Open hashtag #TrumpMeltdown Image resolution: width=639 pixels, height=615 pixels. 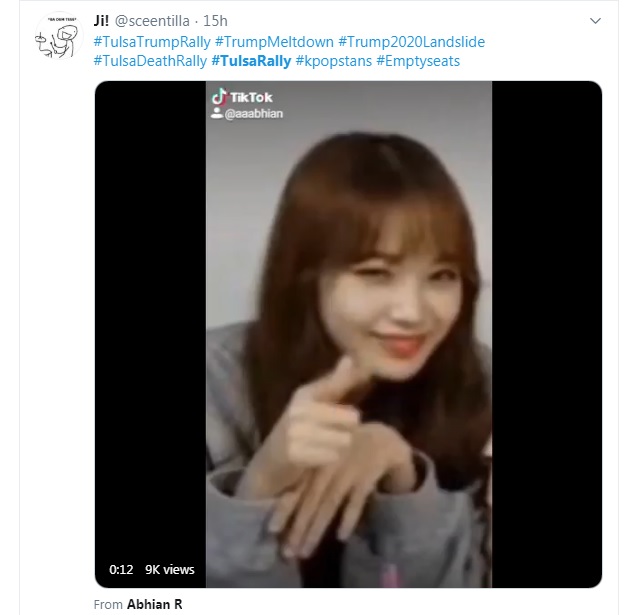click(274, 42)
